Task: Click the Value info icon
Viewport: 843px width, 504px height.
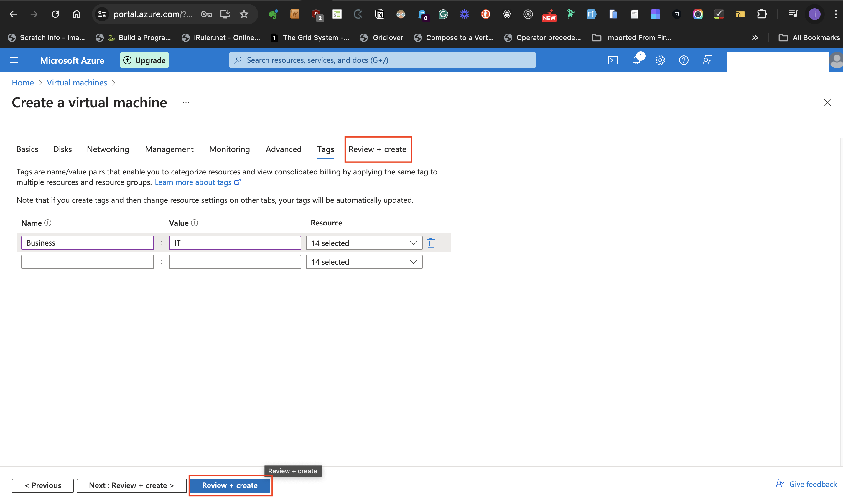Action: (x=195, y=223)
